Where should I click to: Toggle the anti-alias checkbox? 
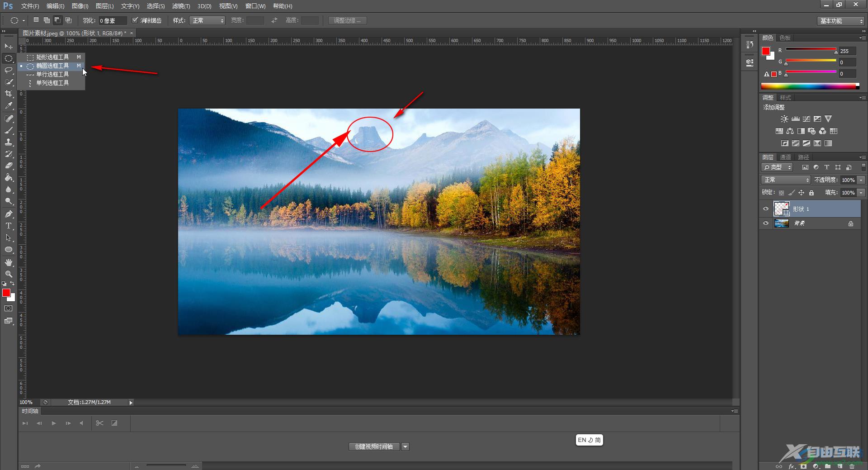135,20
